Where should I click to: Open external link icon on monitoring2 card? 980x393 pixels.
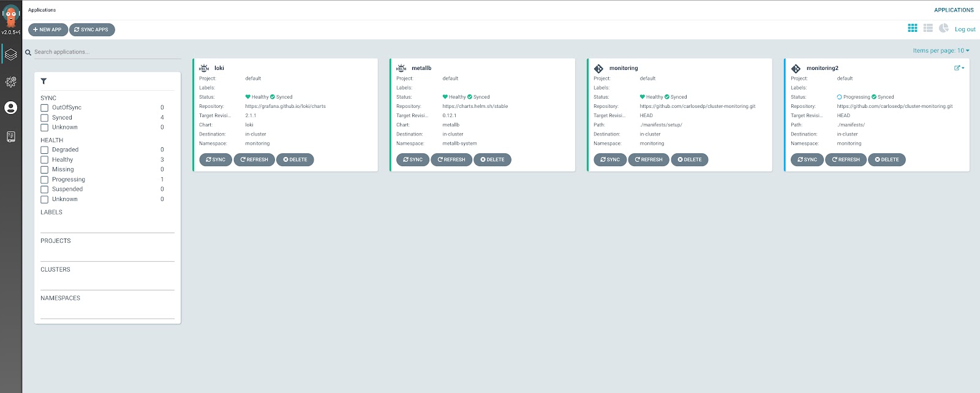coord(957,68)
